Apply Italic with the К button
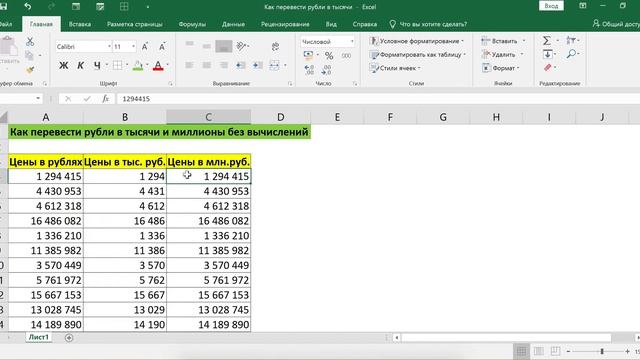This screenshot has width=640, height=360. click(x=80, y=65)
